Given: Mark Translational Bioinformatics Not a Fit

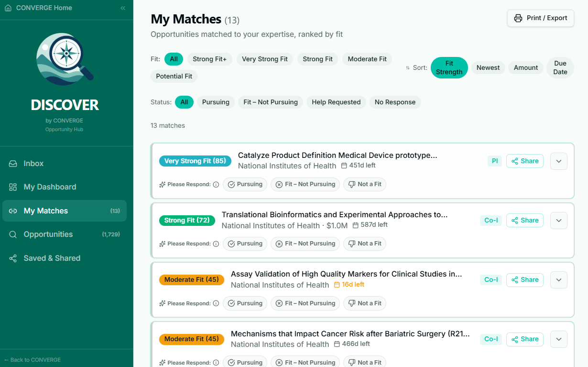Looking at the screenshot, I should [x=365, y=244].
